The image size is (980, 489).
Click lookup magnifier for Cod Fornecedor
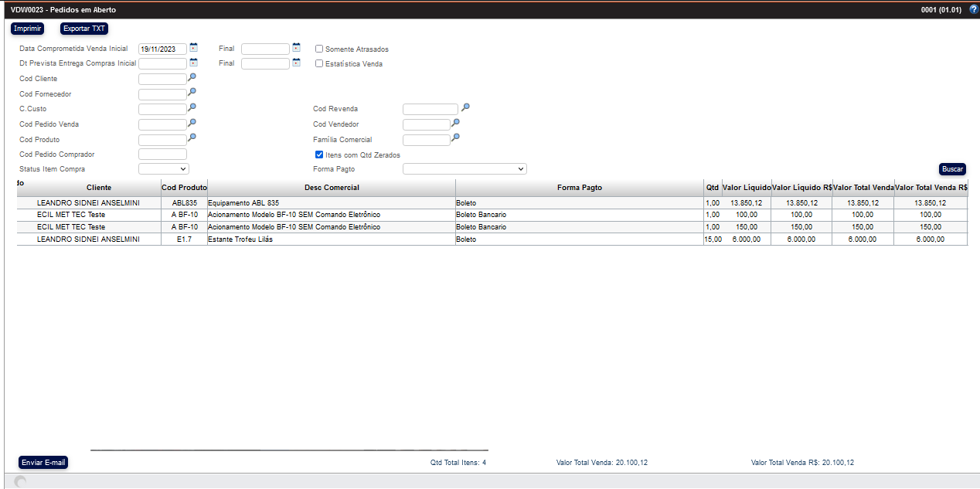[192, 92]
